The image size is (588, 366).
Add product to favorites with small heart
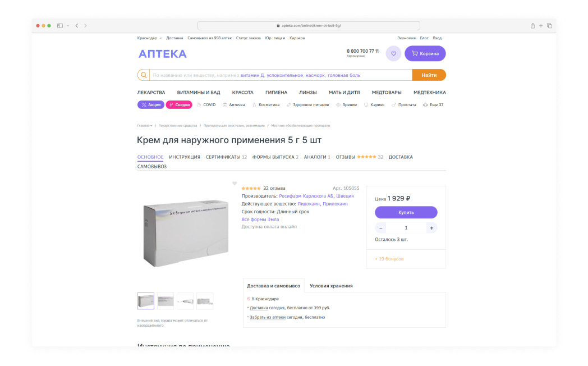pyautogui.click(x=235, y=184)
